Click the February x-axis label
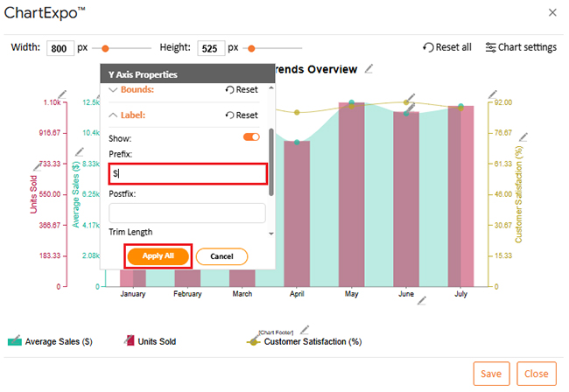Screen dimensions: 569x392 [187, 294]
